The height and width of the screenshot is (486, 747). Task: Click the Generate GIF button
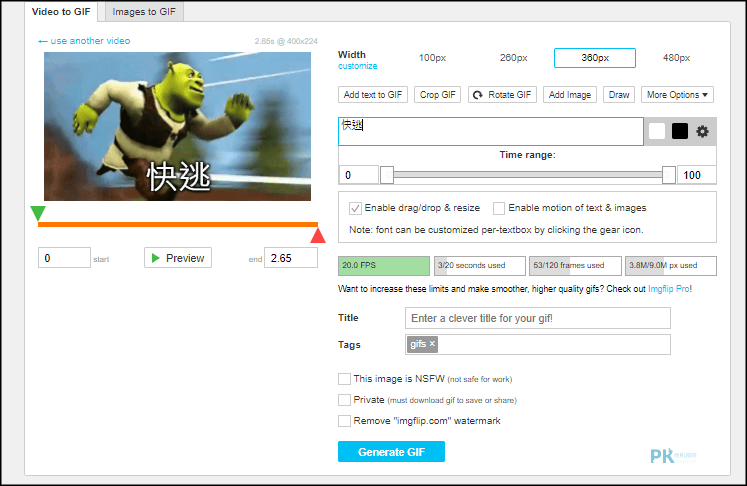pyautogui.click(x=392, y=452)
